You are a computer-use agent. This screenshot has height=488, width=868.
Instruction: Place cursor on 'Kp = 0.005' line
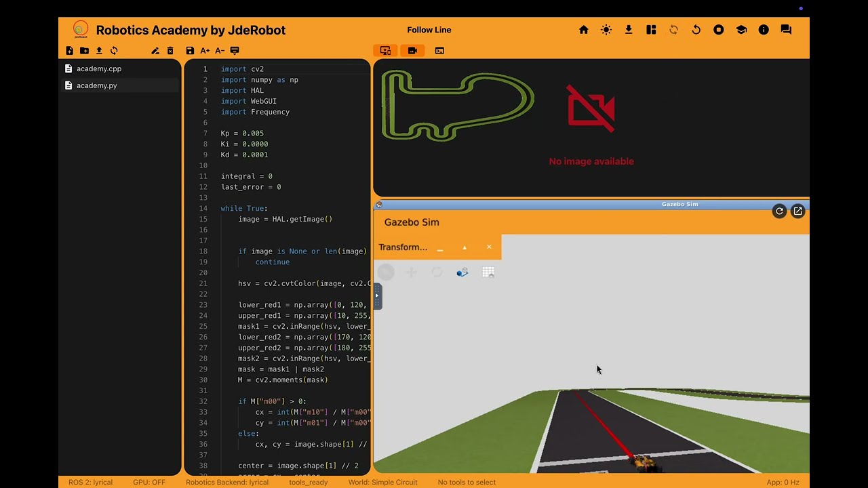point(242,134)
